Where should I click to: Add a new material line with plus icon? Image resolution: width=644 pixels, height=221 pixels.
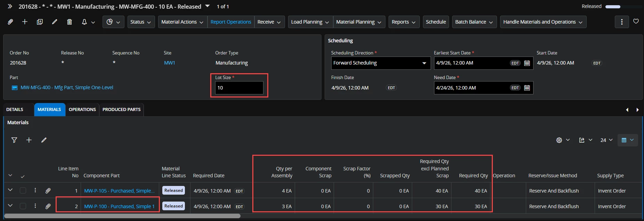pyautogui.click(x=29, y=140)
